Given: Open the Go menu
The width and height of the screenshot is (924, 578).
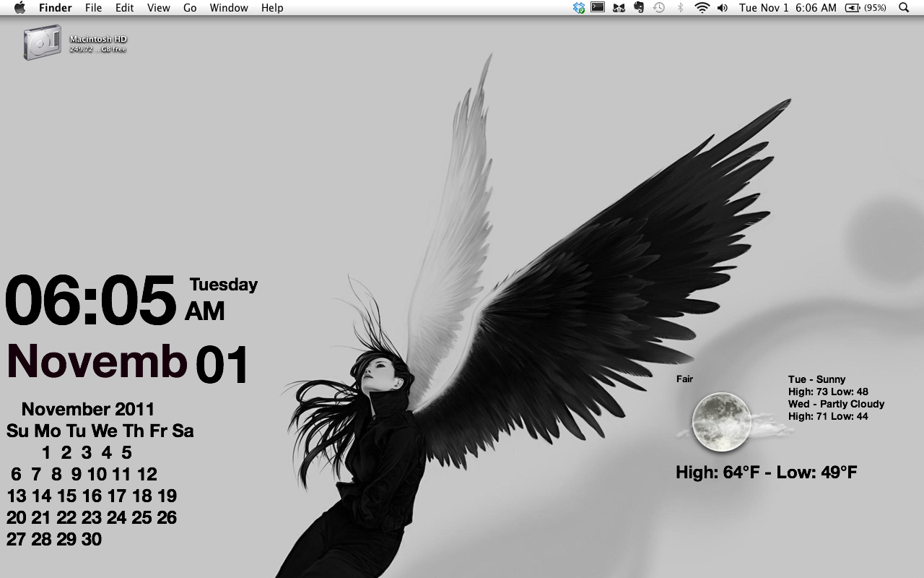Looking at the screenshot, I should tap(190, 8).
